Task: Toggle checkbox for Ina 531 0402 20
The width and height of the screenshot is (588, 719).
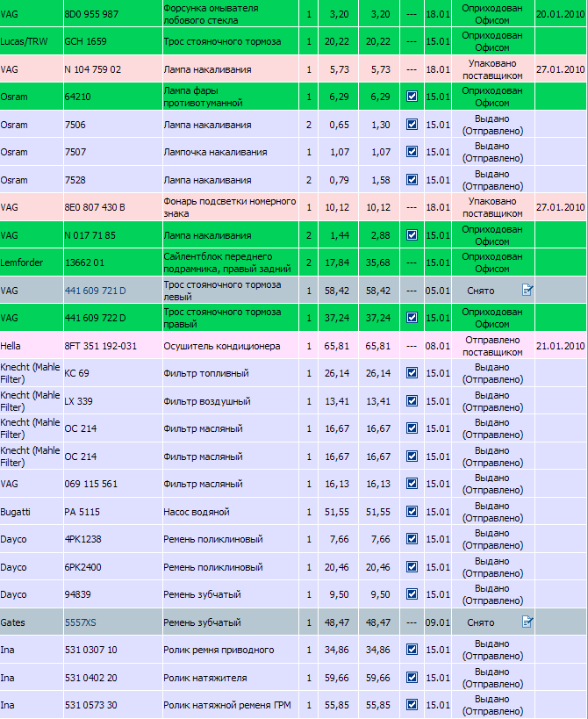Action: point(412,677)
